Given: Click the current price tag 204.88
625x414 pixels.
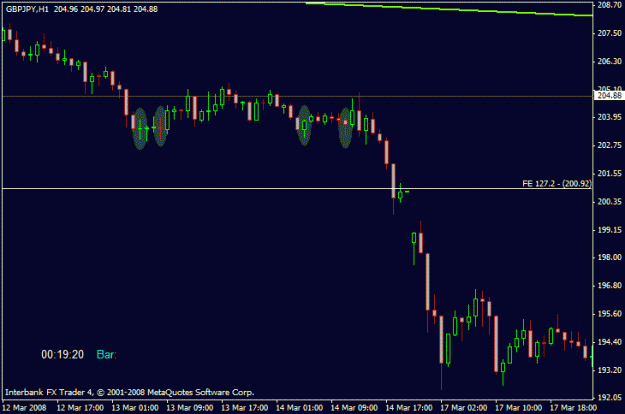Looking at the screenshot, I should click(x=609, y=96).
